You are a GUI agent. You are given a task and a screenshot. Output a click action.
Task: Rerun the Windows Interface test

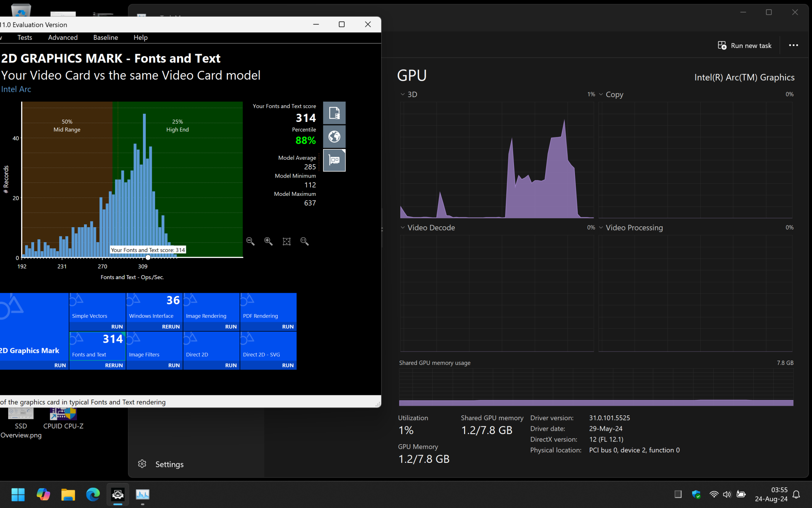point(171,327)
